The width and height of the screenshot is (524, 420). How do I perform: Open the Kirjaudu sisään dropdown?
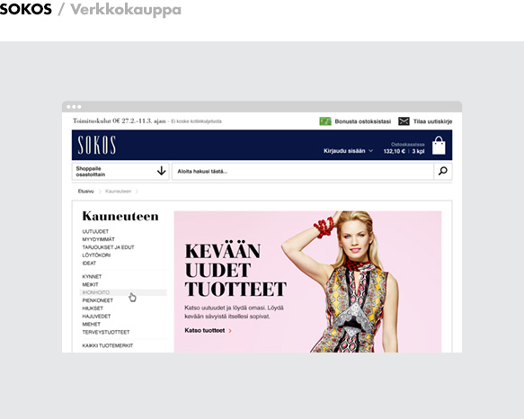pos(348,151)
